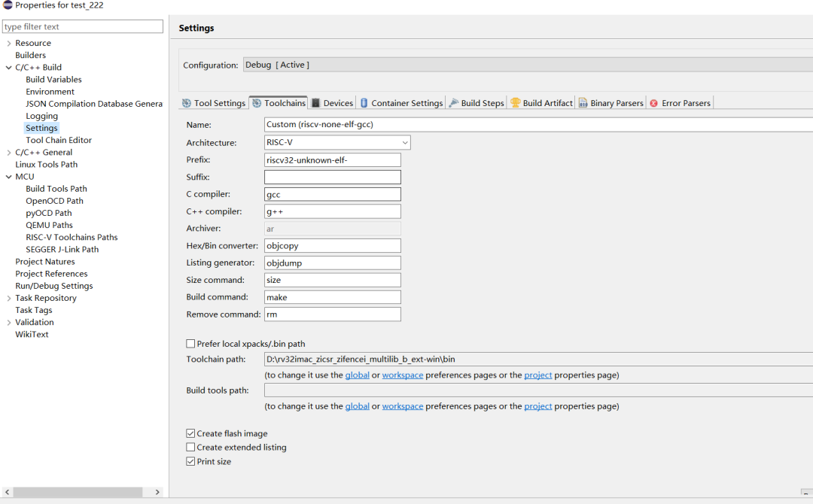Screen dimensions: 813x504
Task: Click the Build command field
Action: 333,297
